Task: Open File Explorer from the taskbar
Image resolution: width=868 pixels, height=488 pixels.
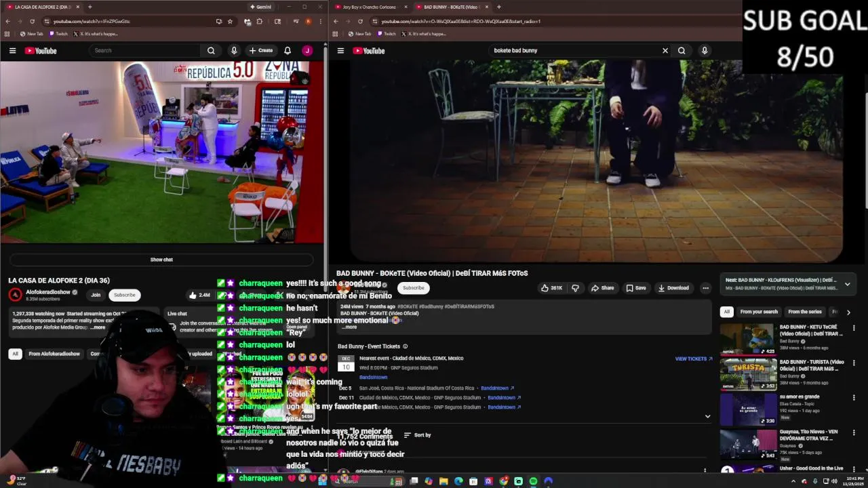Action: click(x=443, y=481)
